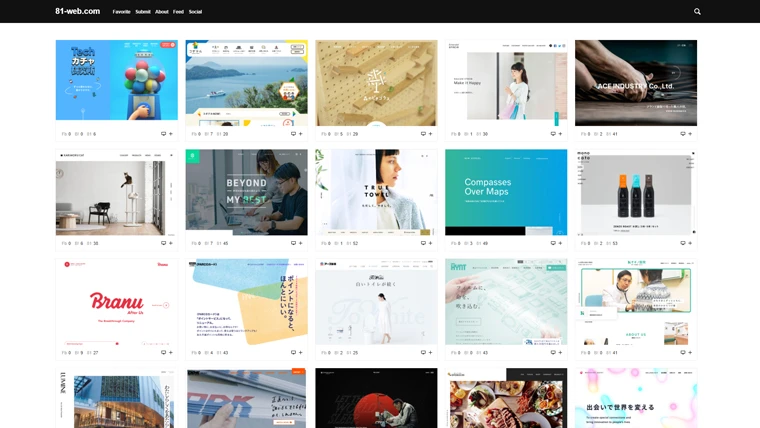The image size is (760, 428).
Task: Click plus icon under Make it Happy card
Action: pyautogui.click(x=560, y=134)
